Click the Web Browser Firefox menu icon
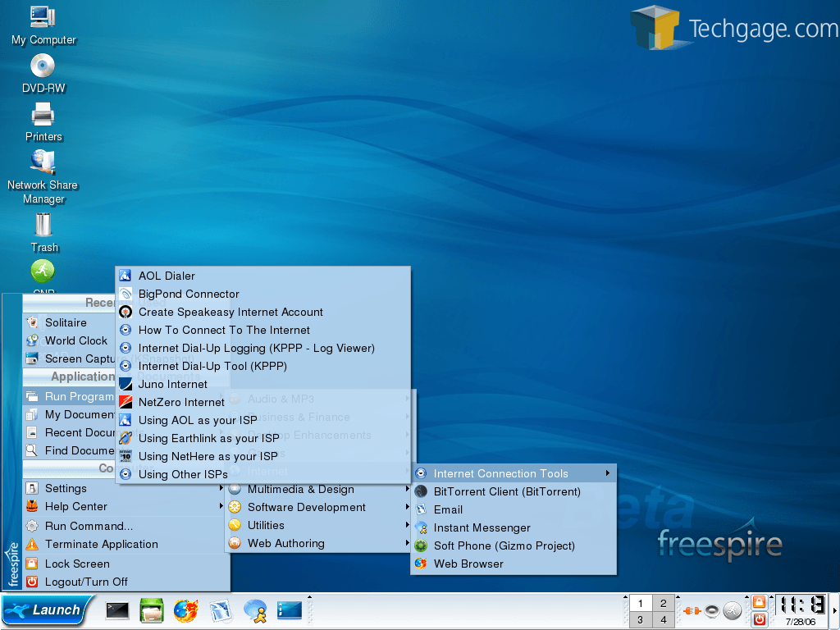This screenshot has height=630, width=840. pyautogui.click(x=421, y=564)
